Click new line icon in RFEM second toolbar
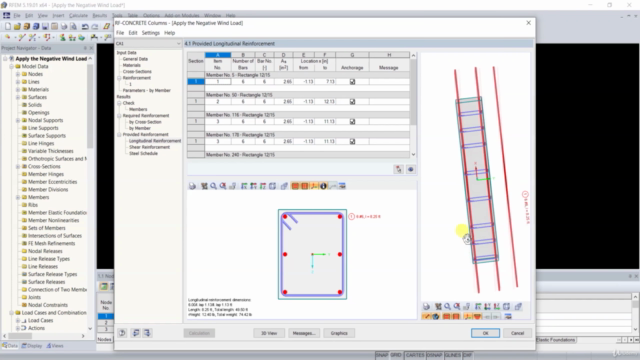The height and width of the screenshot is (360, 640). pyautogui.click(x=22, y=38)
